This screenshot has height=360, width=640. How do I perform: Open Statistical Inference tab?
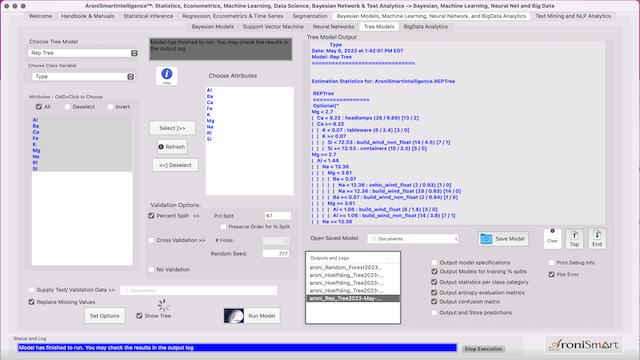pyautogui.click(x=148, y=16)
